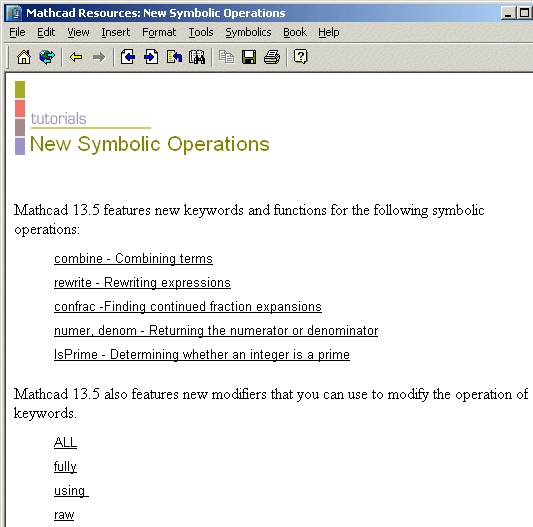The image size is (533, 527).
Task: Open the confrac continued fraction link
Action: (188, 307)
